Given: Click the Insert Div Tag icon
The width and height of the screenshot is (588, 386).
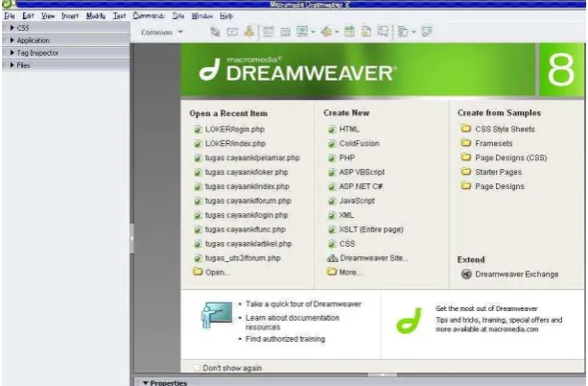Looking at the screenshot, I should 286,33.
